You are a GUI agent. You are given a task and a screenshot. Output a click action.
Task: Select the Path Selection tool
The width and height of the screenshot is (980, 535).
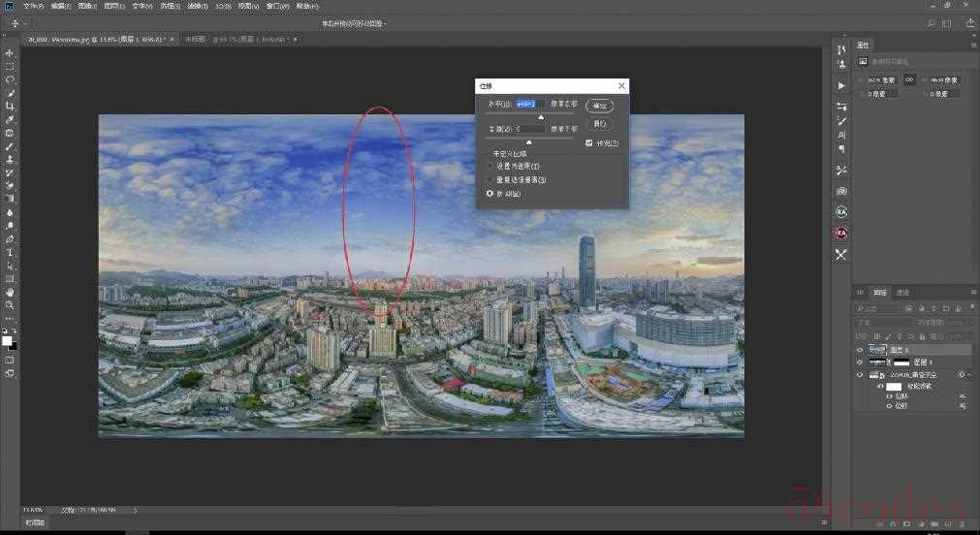click(x=10, y=266)
